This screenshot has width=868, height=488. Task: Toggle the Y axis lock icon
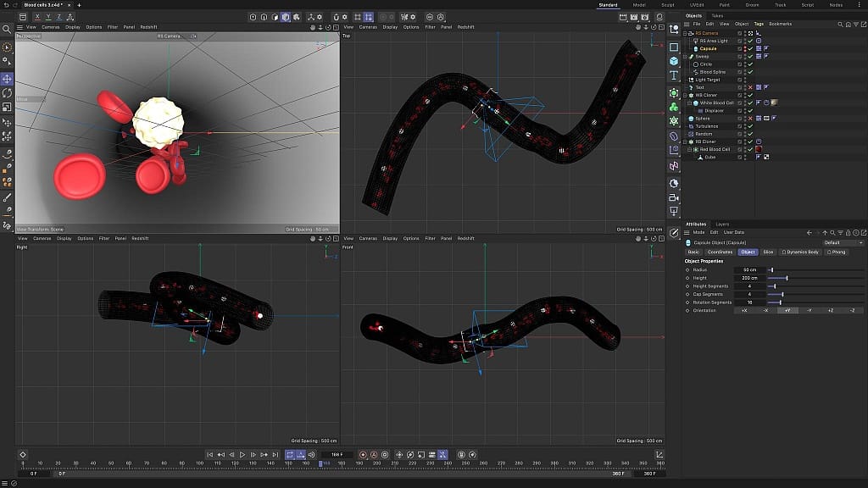48,17
